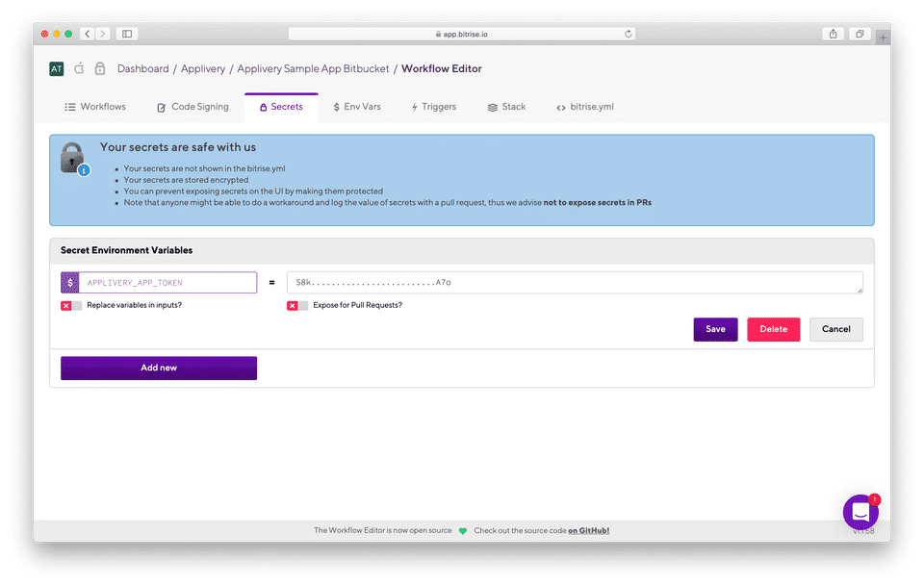
Task: Click the padlock icon beside breadcrumb
Action: 100,68
